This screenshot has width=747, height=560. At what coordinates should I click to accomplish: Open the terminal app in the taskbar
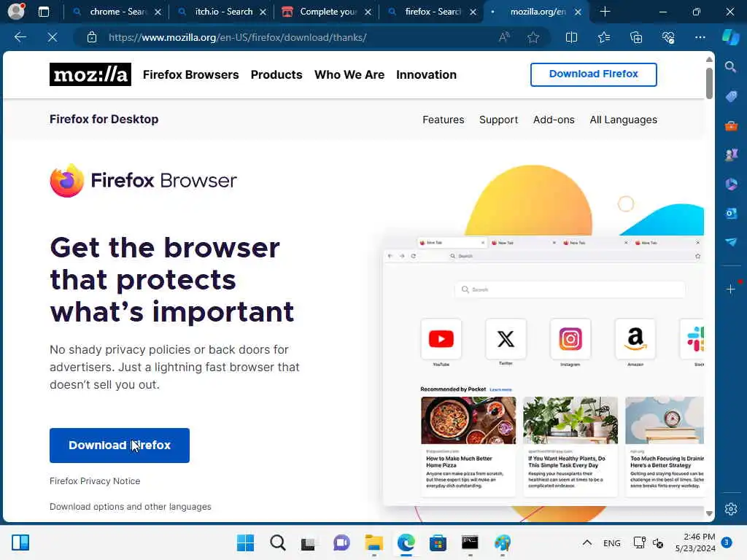pos(470,542)
